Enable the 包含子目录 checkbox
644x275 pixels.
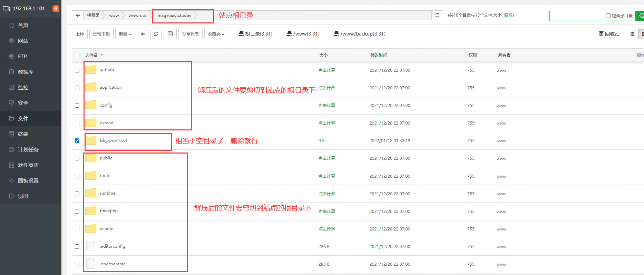(x=608, y=16)
